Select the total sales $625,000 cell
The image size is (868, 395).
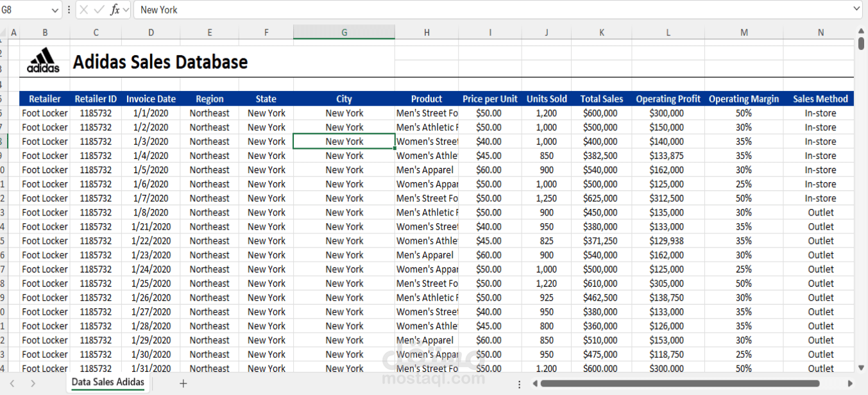[602, 198]
